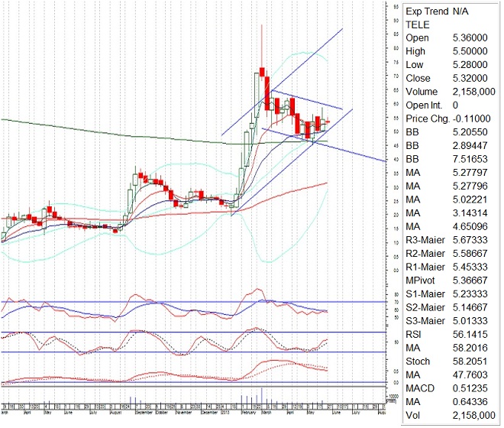
Task: Click the Stoch indicator row
Action: coord(451,362)
